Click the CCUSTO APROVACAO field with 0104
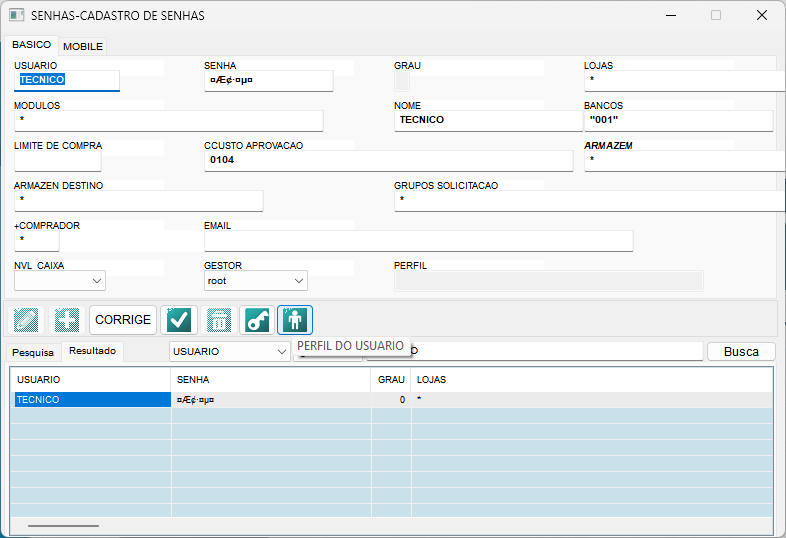This screenshot has width=786, height=538. click(x=388, y=160)
